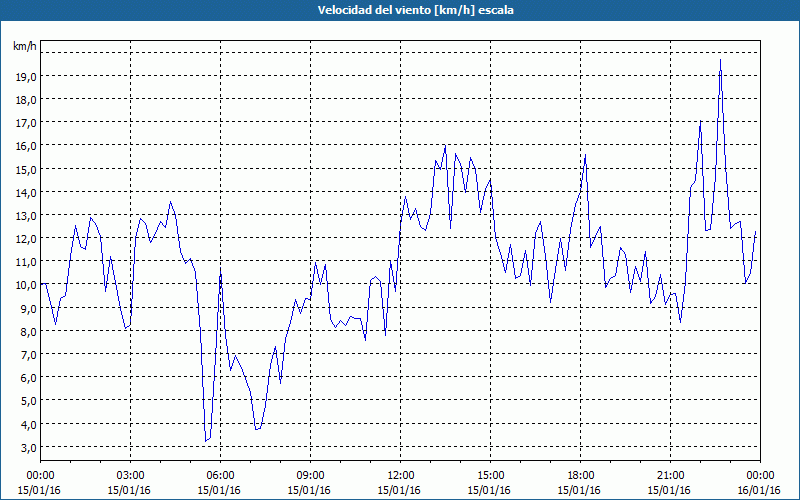The image size is (800, 500).
Task: Click the 5,0 y-axis value
Action: tap(28, 401)
